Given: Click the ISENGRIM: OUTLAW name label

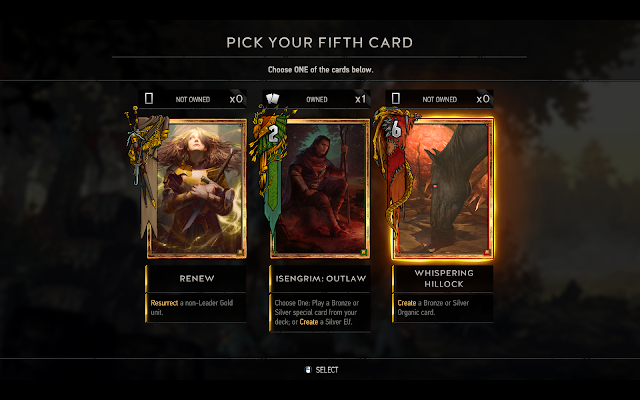Looking at the screenshot, I should (x=321, y=278).
